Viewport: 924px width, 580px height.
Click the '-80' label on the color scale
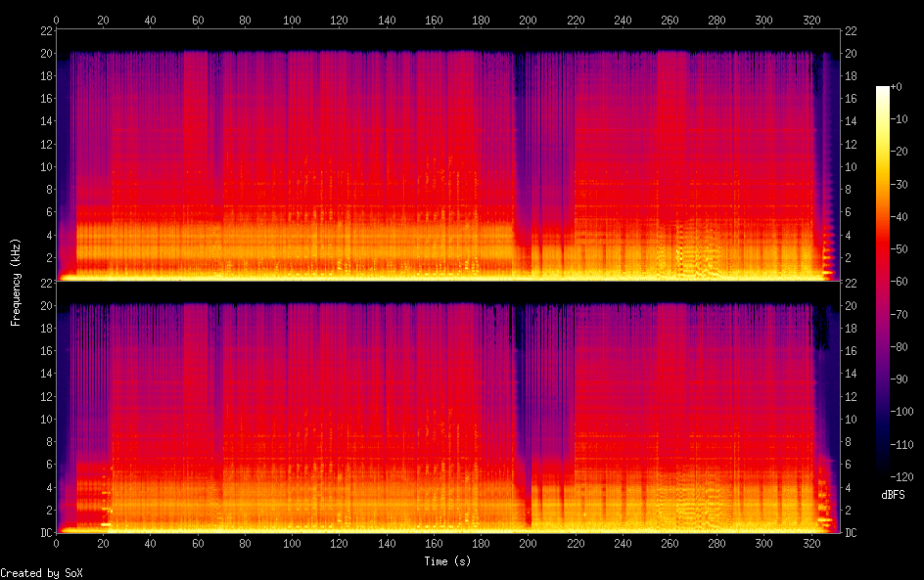click(899, 347)
